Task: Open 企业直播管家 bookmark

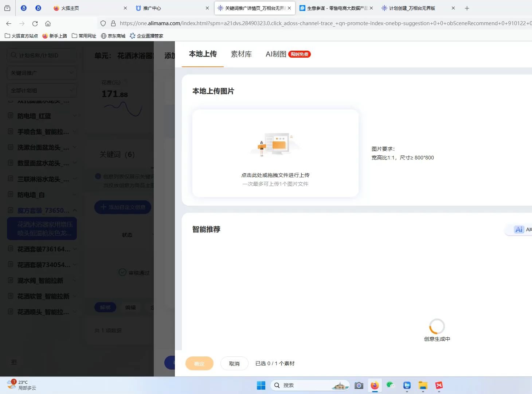Action: 146,36
